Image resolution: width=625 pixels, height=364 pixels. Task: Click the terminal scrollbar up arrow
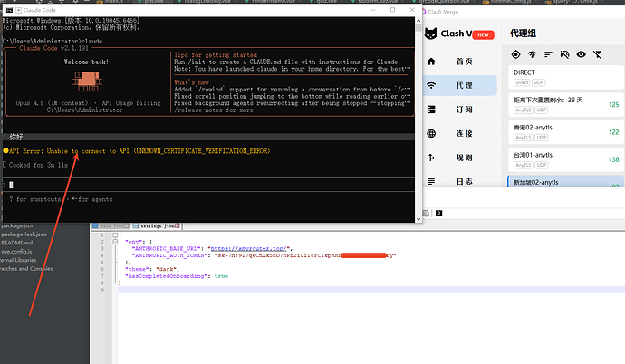coord(418,20)
